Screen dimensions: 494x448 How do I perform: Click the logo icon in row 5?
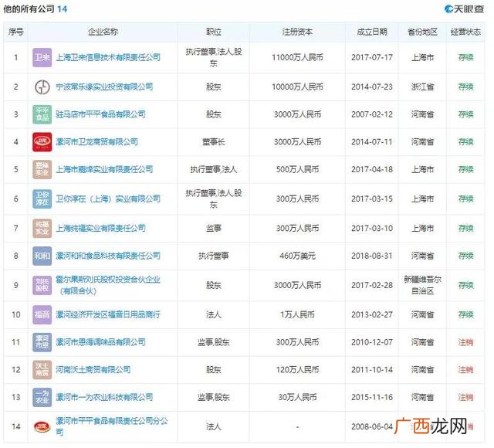pos(42,170)
